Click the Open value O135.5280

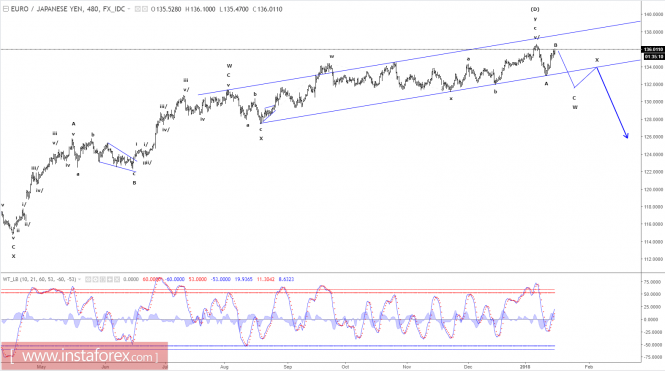point(166,9)
